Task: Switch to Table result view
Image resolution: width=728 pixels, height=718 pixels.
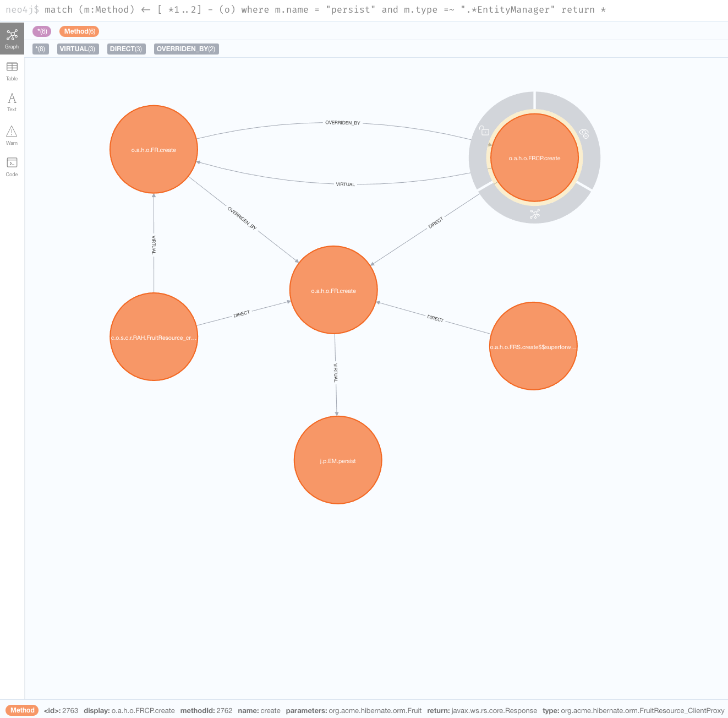Action: [x=12, y=70]
